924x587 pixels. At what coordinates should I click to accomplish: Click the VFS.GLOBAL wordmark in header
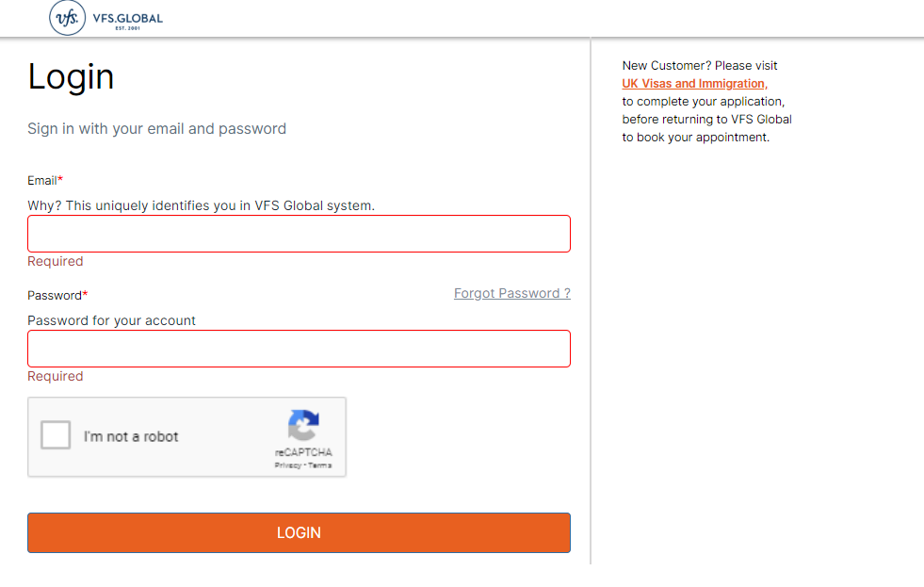coord(128,19)
